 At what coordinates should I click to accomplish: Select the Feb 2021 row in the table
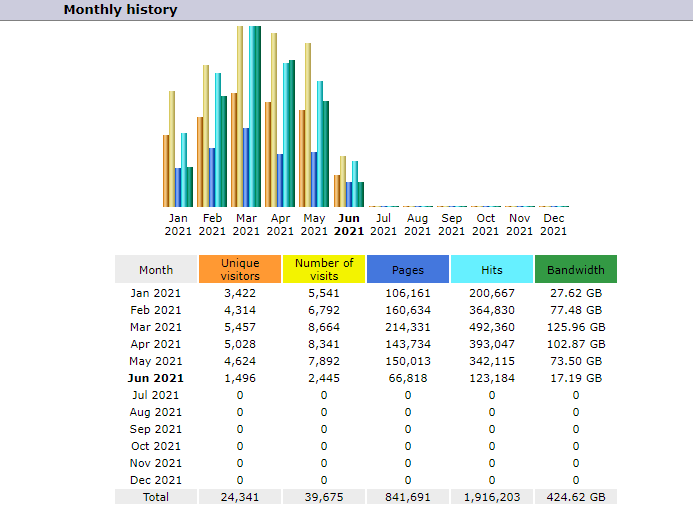click(156, 310)
